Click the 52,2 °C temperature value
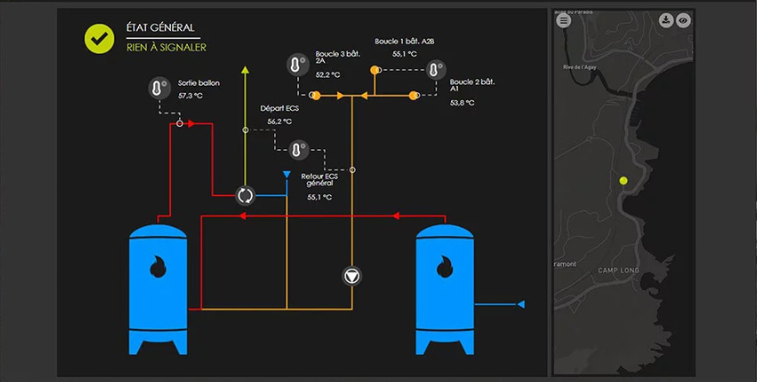The height and width of the screenshot is (382, 757). [328, 75]
